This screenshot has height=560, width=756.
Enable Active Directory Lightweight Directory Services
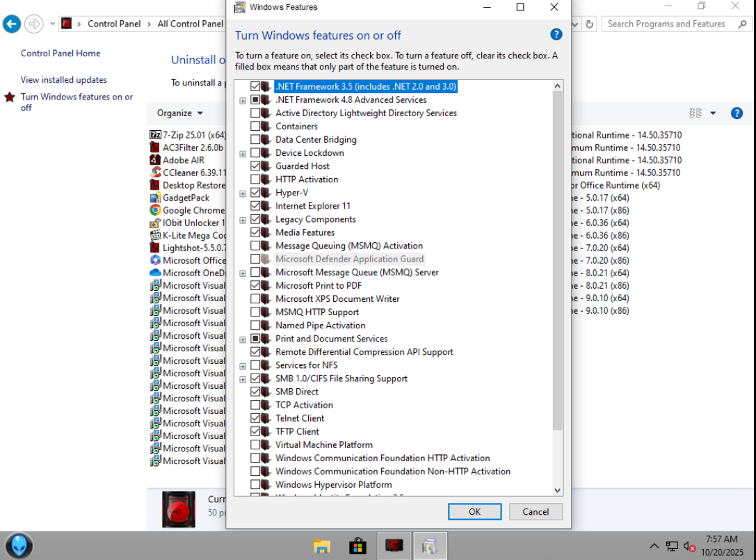pos(255,113)
